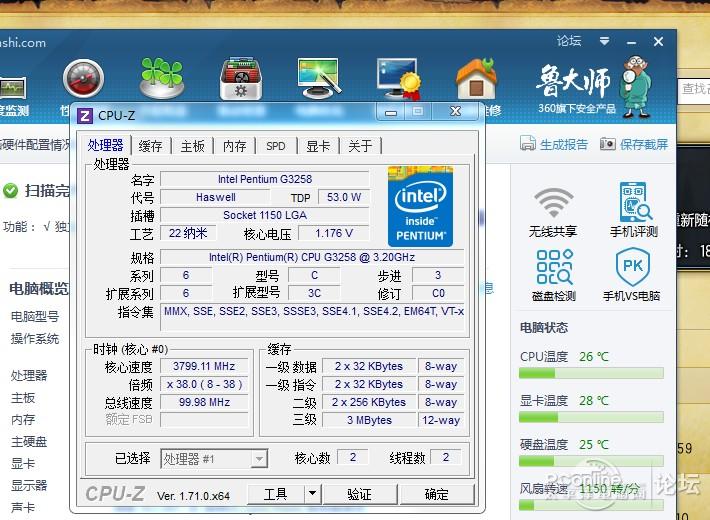Viewport: 710px width, 520px height.
Task: Select 内存 in Lu Dashi sidebar
Action: [x=23, y=419]
